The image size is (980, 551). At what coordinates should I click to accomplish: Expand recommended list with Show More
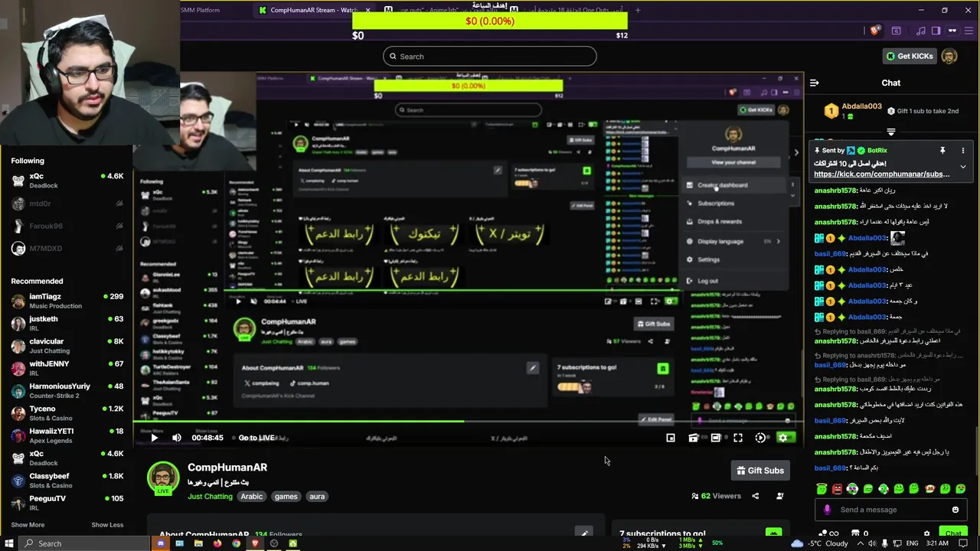[x=28, y=525]
